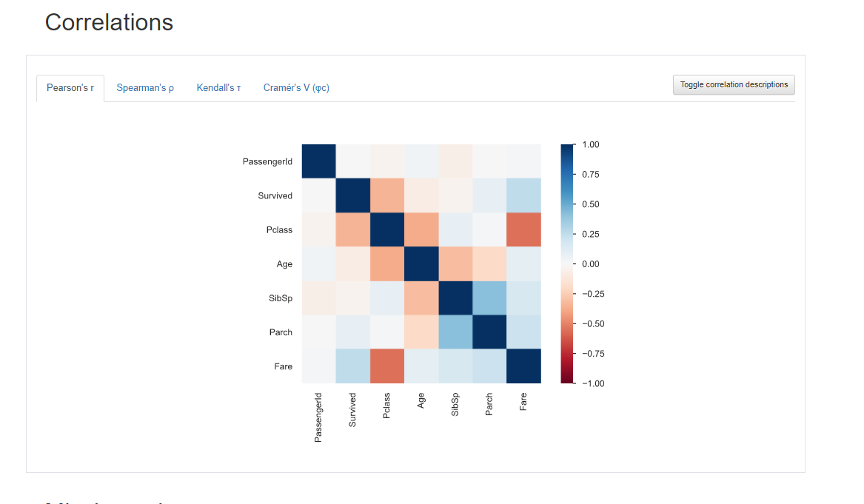Switch to the Spearman's ρ tab
Viewport: 864px width, 504px height.
(x=145, y=87)
